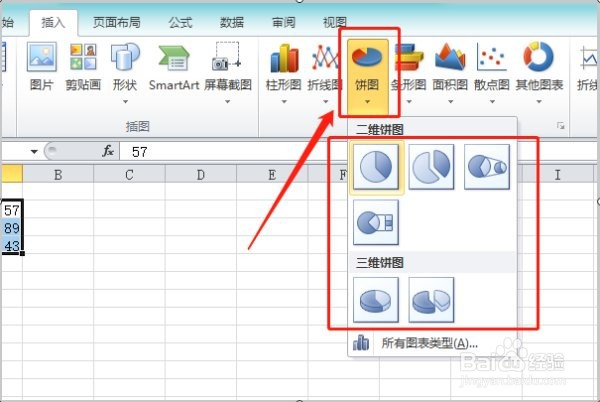The width and height of the screenshot is (600, 402).
Task: Expand the Bar chart dropdown arrow
Action: (409, 102)
